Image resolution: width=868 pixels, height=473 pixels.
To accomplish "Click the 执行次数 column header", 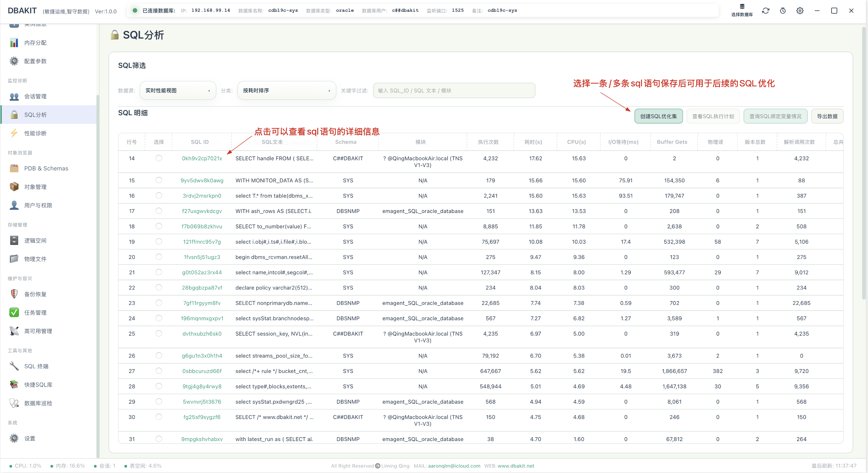I will 488,142.
